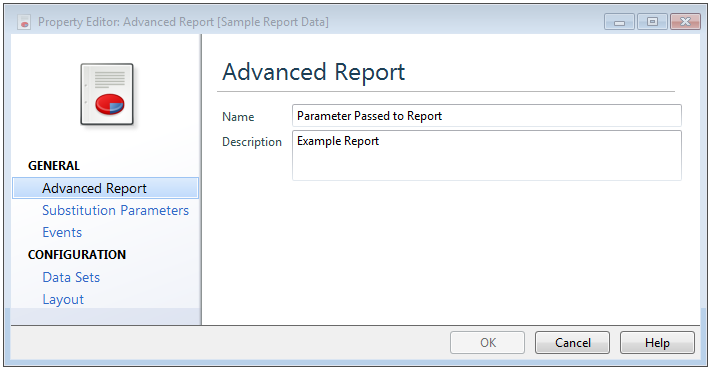Open the Data Sets configuration page

71,277
